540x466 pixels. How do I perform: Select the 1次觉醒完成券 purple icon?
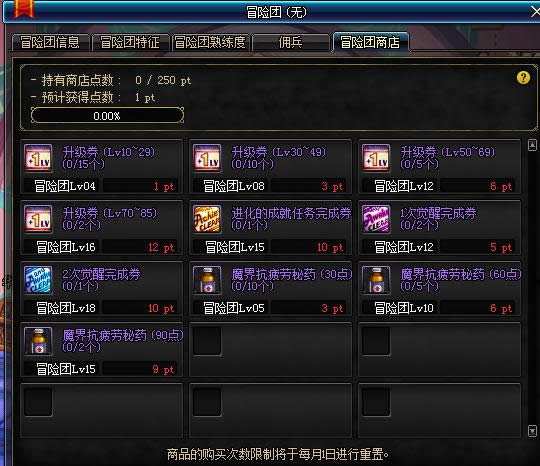376,219
